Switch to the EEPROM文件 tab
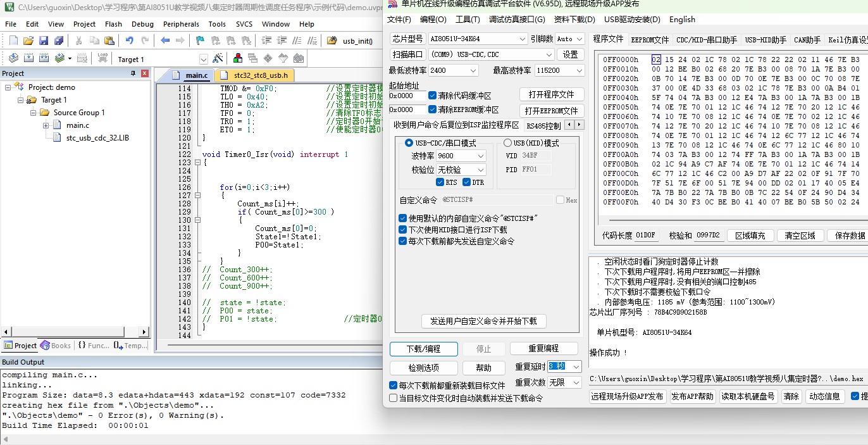The width and height of the screenshot is (868, 445). click(650, 39)
